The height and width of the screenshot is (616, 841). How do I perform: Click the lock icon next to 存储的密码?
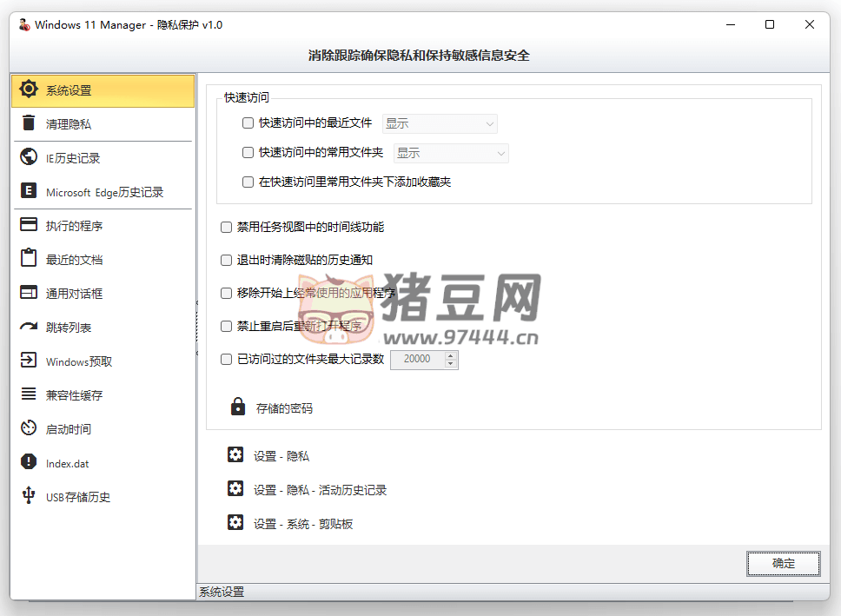(237, 407)
